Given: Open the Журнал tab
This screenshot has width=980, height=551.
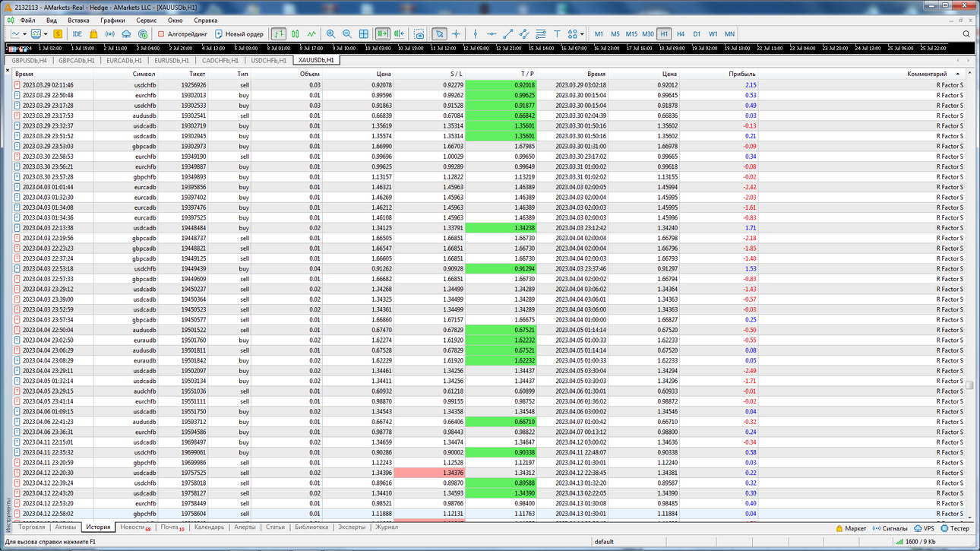Looking at the screenshot, I should 387,527.
